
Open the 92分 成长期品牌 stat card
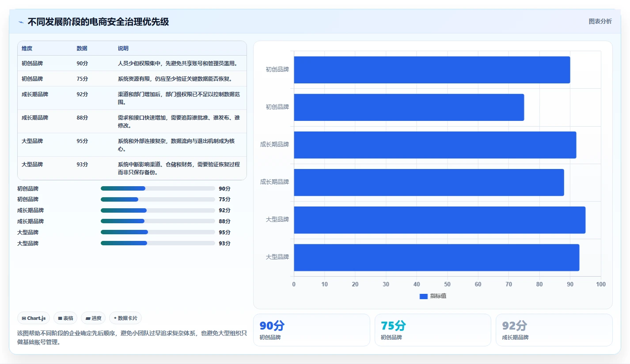click(554, 330)
